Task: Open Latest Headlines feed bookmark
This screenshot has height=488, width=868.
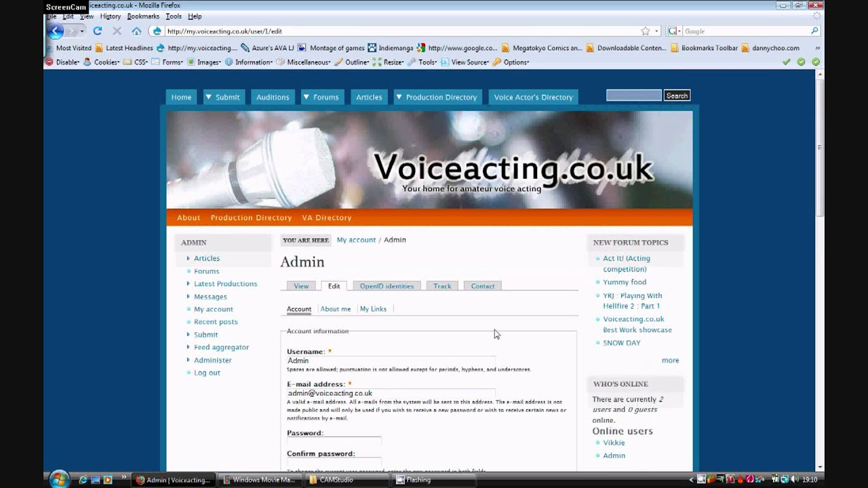Action: [124, 48]
